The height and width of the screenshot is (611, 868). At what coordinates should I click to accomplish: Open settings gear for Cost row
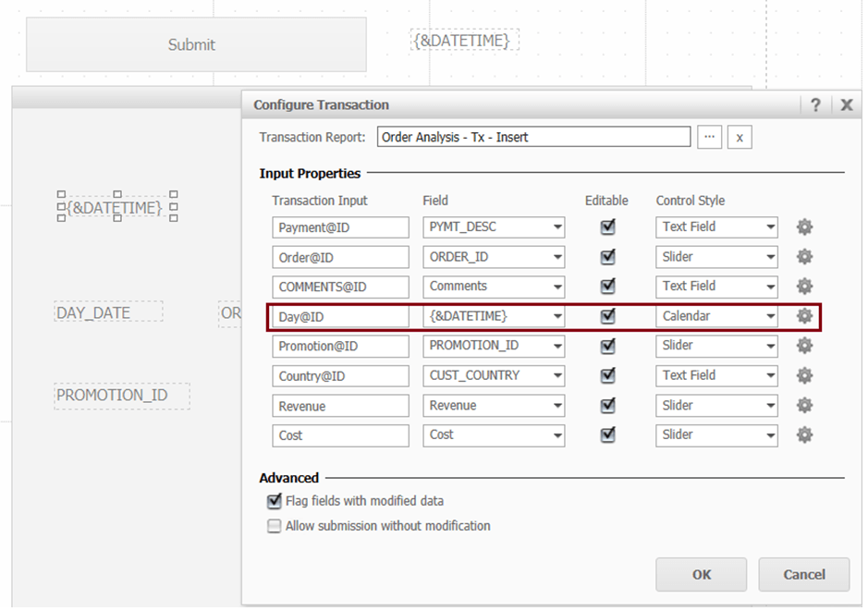pyautogui.click(x=804, y=435)
